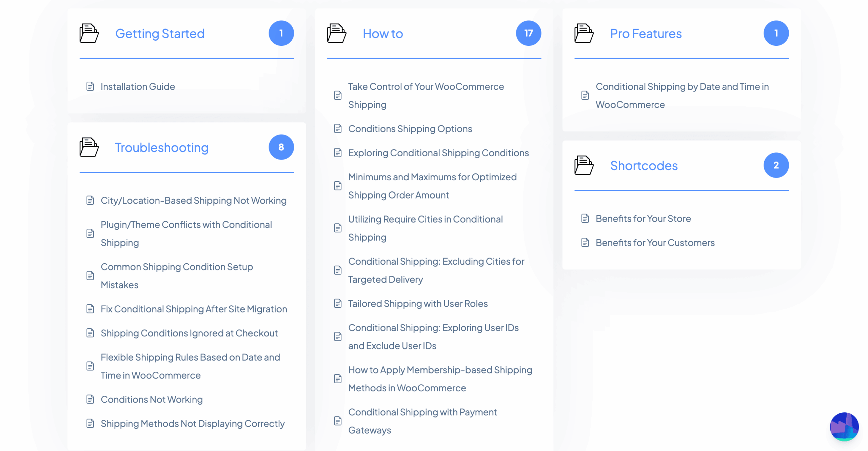Click the Getting Started folder icon
The image size is (868, 451).
click(89, 33)
